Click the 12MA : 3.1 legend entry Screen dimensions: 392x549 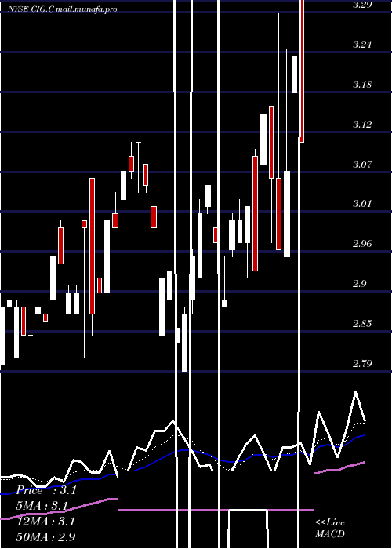[x=45, y=522]
